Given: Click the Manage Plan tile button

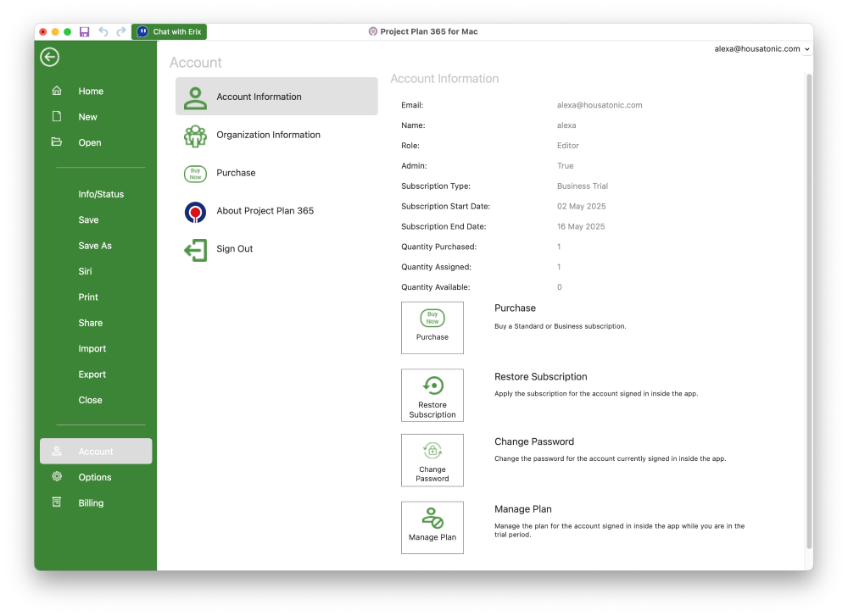Looking at the screenshot, I should (x=432, y=527).
